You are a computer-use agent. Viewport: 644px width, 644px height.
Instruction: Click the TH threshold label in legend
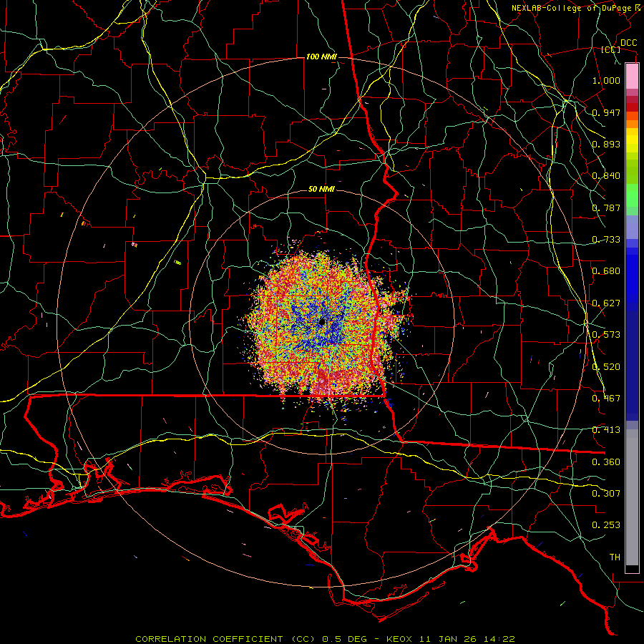pos(615,557)
